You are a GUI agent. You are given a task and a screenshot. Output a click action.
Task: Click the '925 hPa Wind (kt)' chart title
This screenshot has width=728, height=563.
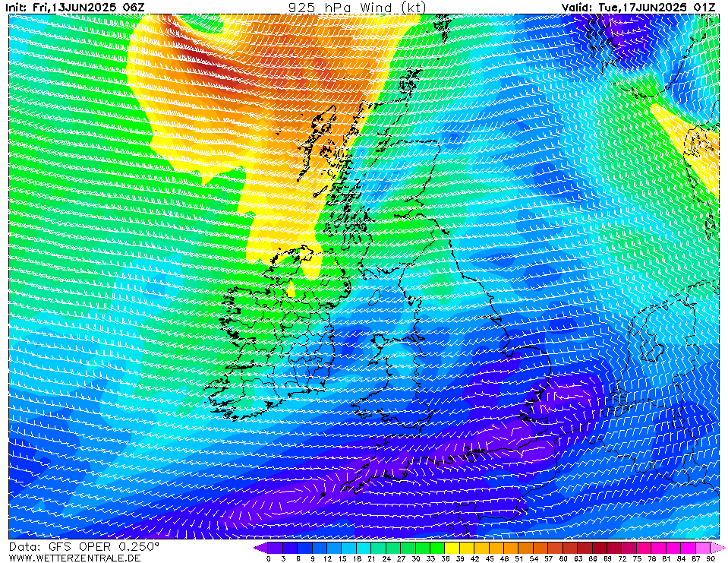(x=357, y=7)
